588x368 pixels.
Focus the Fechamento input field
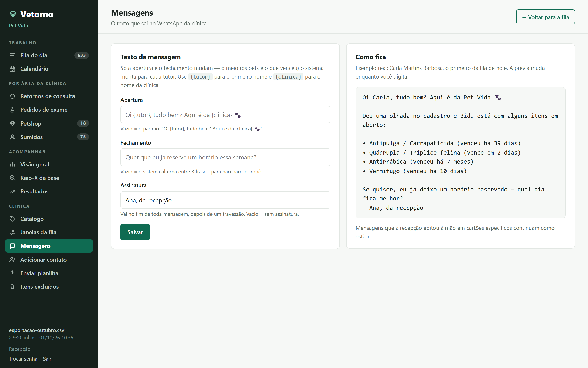pyautogui.click(x=225, y=157)
